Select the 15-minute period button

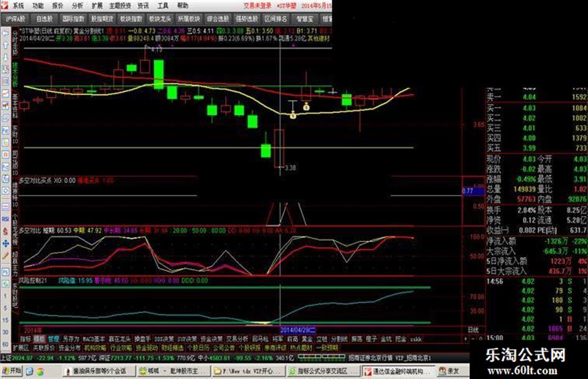click(x=5, y=320)
